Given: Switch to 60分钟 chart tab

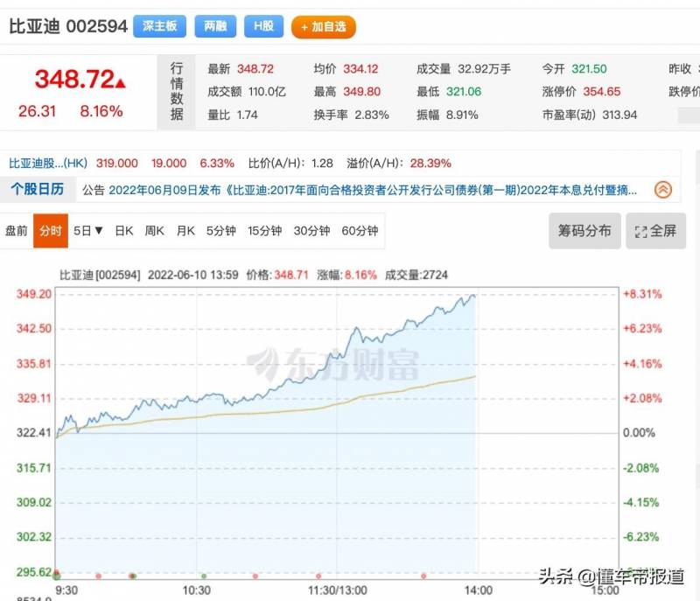Looking at the screenshot, I should (360, 231).
